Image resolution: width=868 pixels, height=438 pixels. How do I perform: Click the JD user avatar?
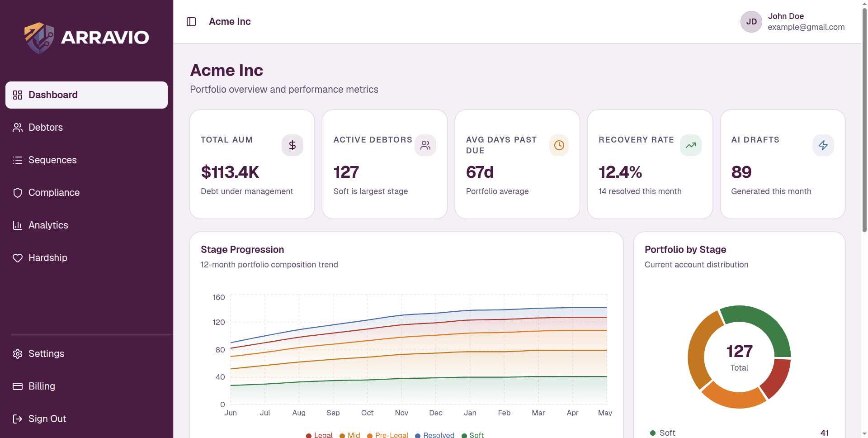pyautogui.click(x=751, y=22)
